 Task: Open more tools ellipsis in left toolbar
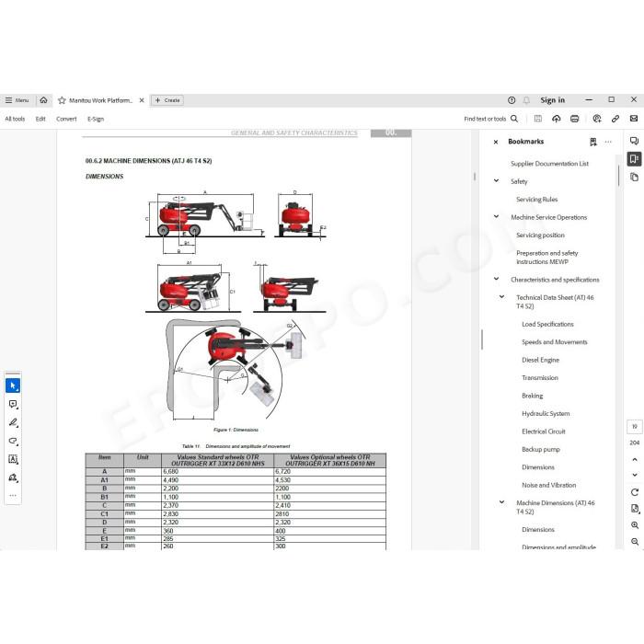point(13,495)
